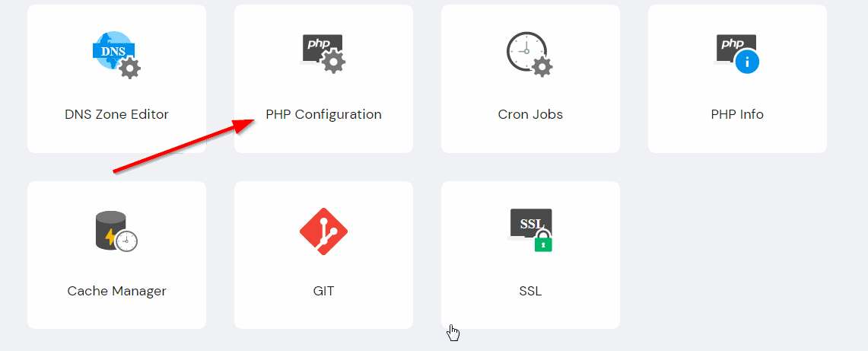Screen dimensions: 868x351
Task: Open the DNS Zone Editor label
Action: click(117, 115)
